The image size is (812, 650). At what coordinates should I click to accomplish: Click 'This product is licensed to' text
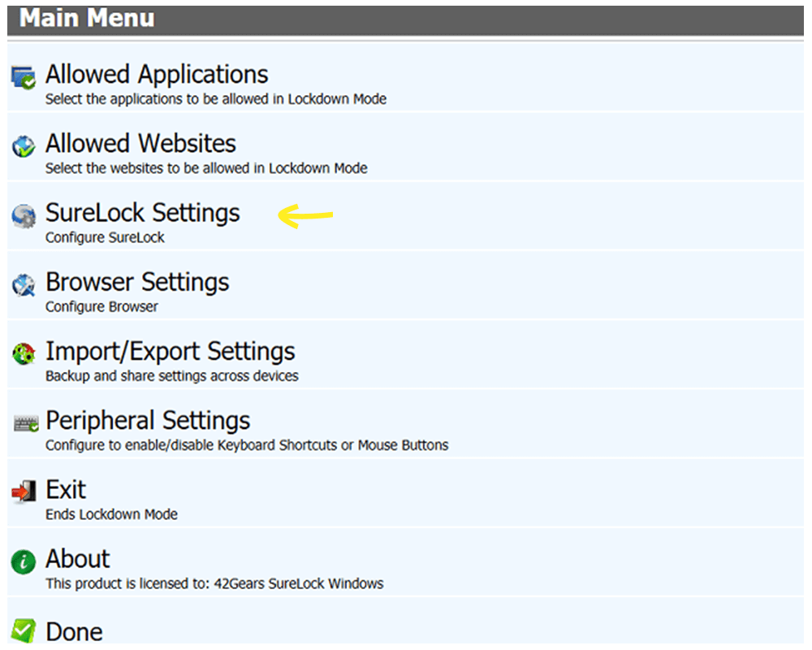tap(214, 583)
